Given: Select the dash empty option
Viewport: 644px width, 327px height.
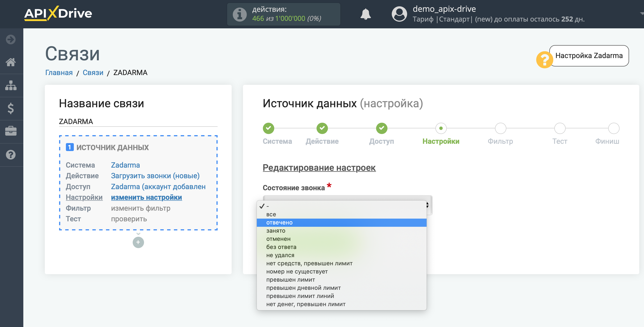Looking at the screenshot, I should (x=341, y=206).
